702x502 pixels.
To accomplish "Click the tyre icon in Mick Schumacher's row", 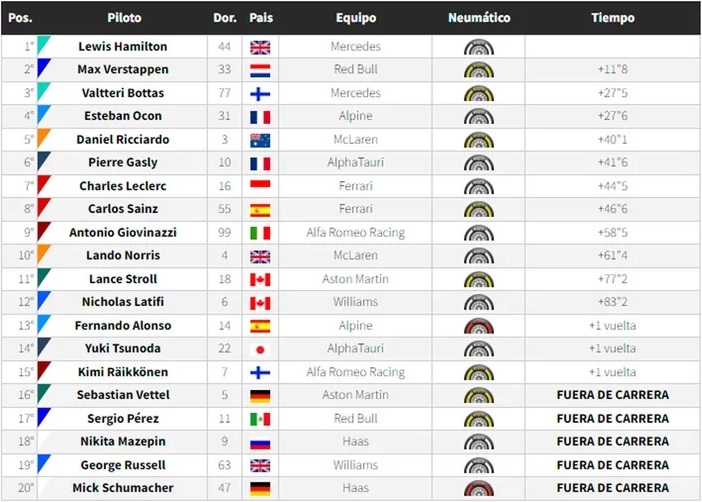I will point(479,489).
